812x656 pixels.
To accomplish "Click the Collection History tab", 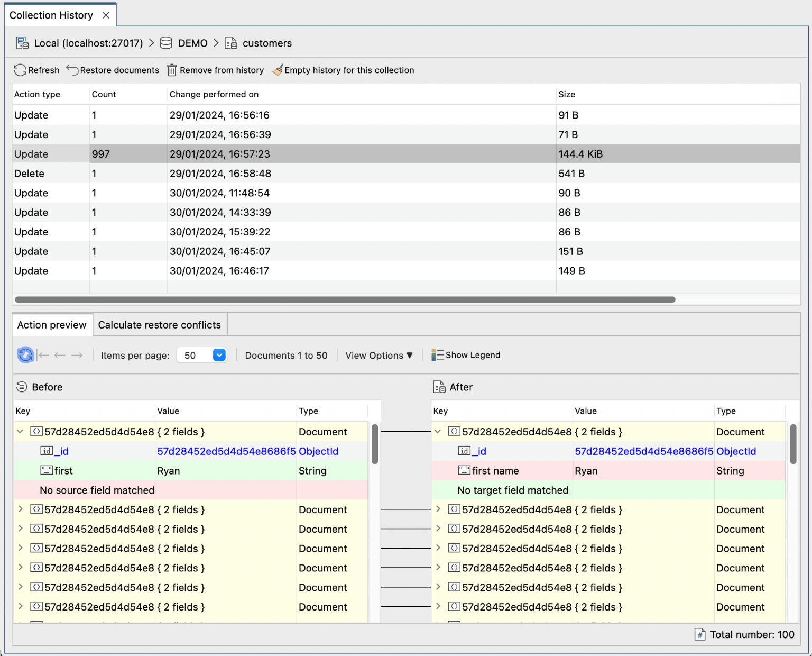I will 50,15.
